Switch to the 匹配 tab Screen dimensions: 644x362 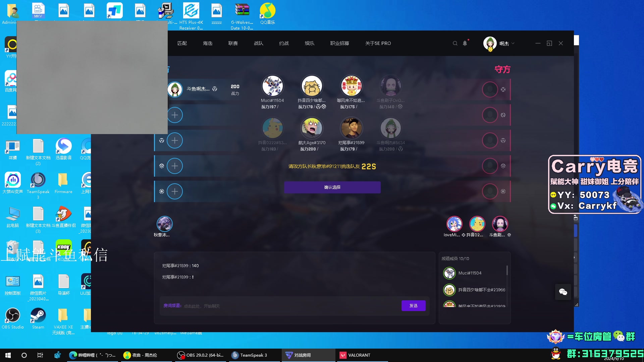182,43
